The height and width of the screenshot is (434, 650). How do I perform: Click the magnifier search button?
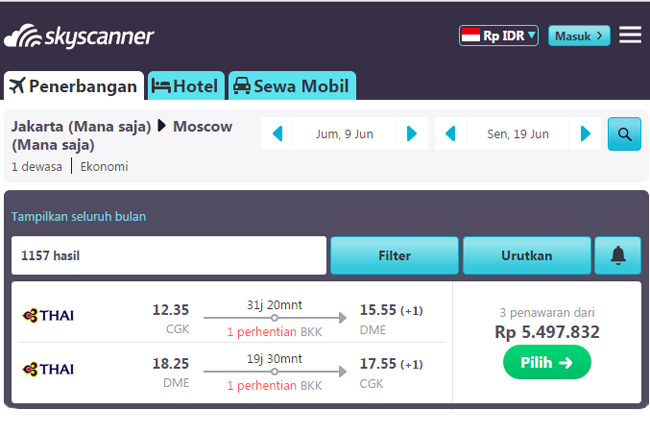[624, 134]
